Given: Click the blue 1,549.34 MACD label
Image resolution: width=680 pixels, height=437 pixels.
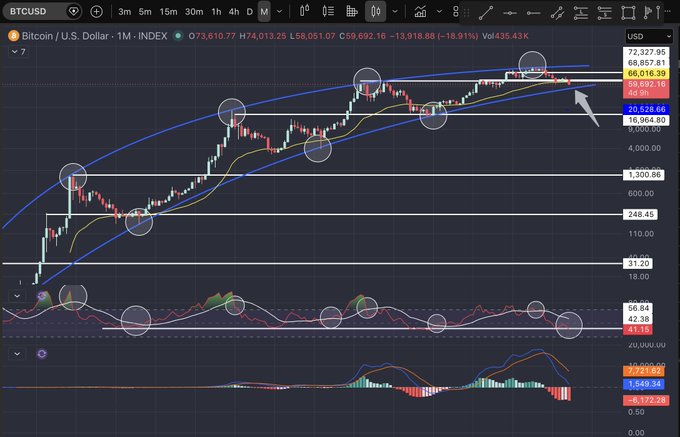Looking at the screenshot, I should click(644, 384).
